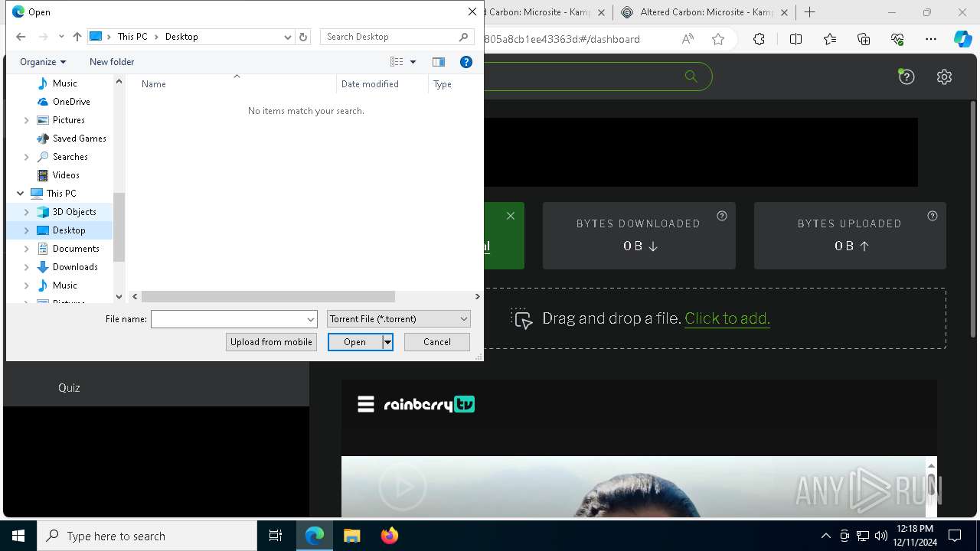This screenshot has height=551, width=980.
Task: Open the address bar path dropdown
Action: (x=288, y=37)
